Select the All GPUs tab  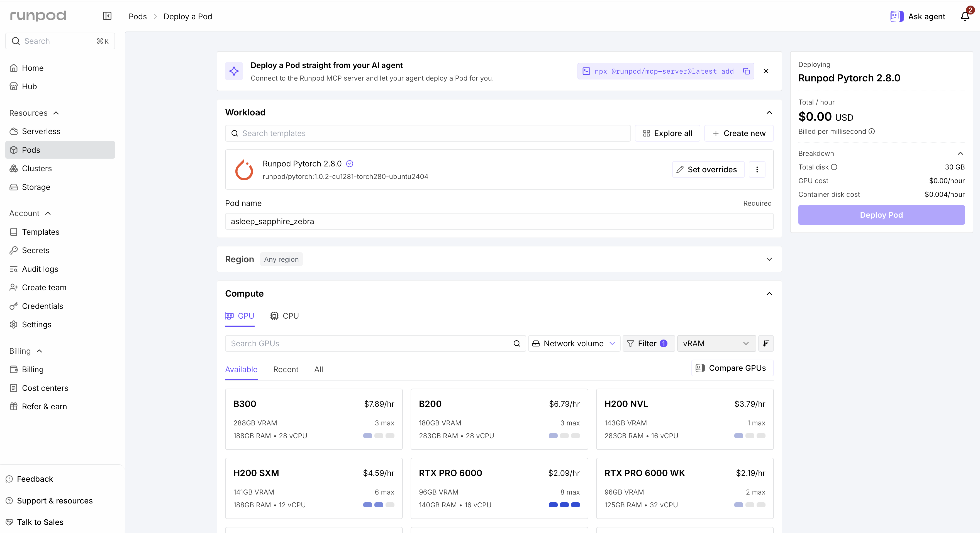(319, 369)
